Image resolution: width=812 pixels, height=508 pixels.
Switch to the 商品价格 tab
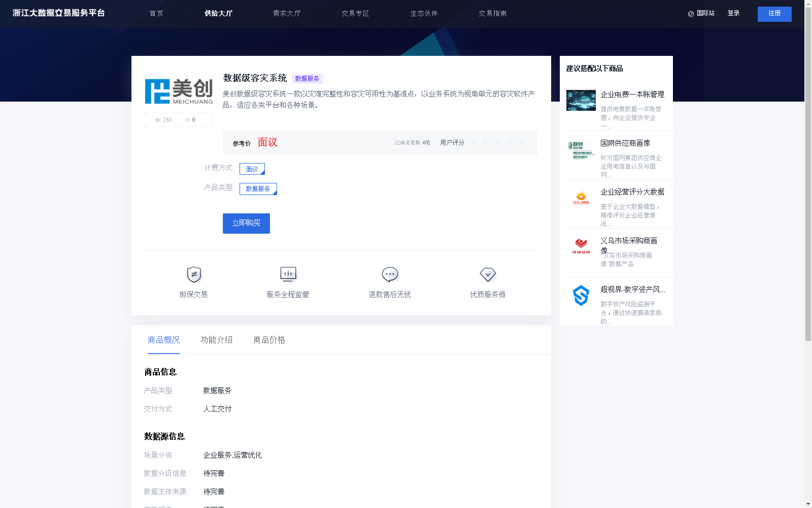(x=269, y=340)
